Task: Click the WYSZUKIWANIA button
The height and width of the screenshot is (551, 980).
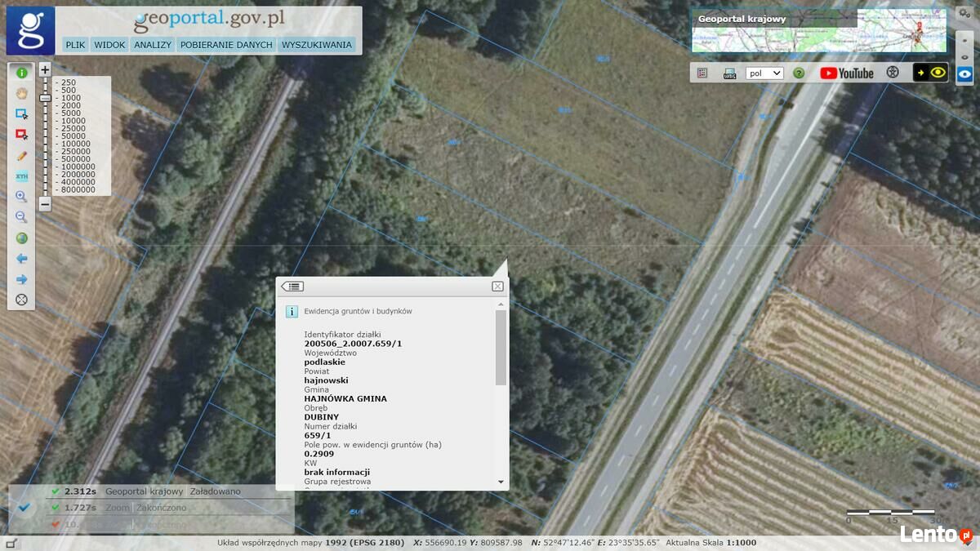Action: pos(316,45)
